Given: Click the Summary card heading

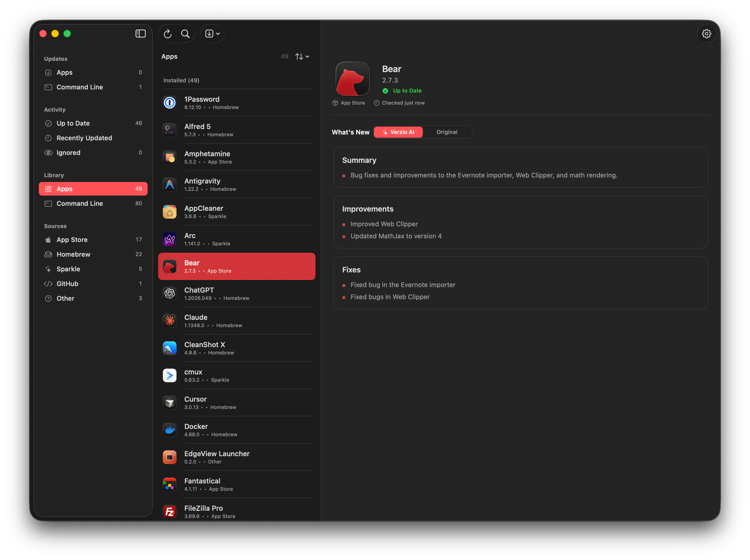Looking at the screenshot, I should point(359,160).
